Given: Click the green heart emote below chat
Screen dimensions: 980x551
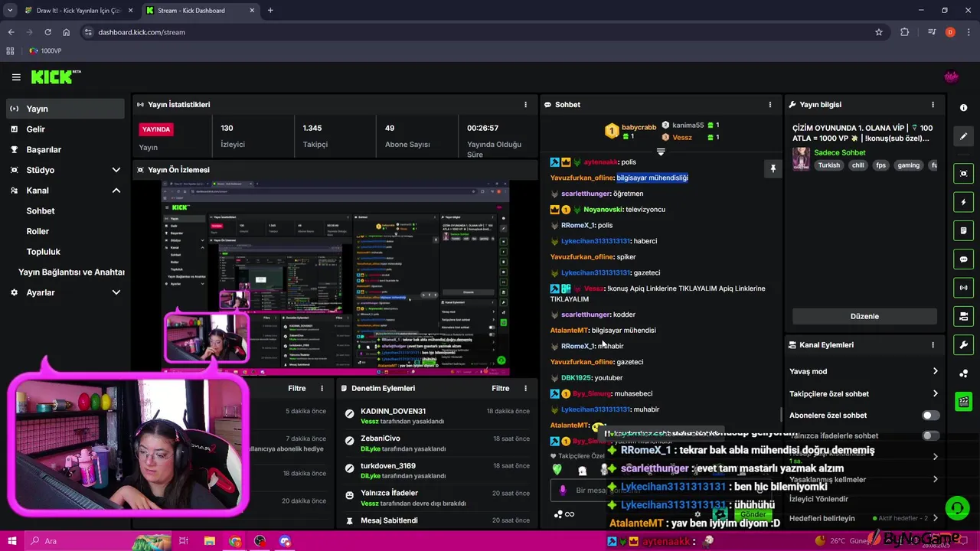Looking at the screenshot, I should click(x=557, y=469).
